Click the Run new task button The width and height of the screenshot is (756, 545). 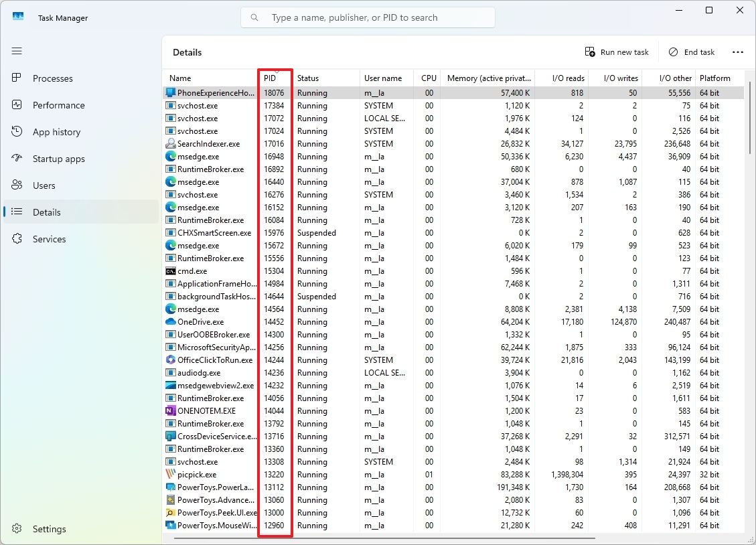point(616,52)
